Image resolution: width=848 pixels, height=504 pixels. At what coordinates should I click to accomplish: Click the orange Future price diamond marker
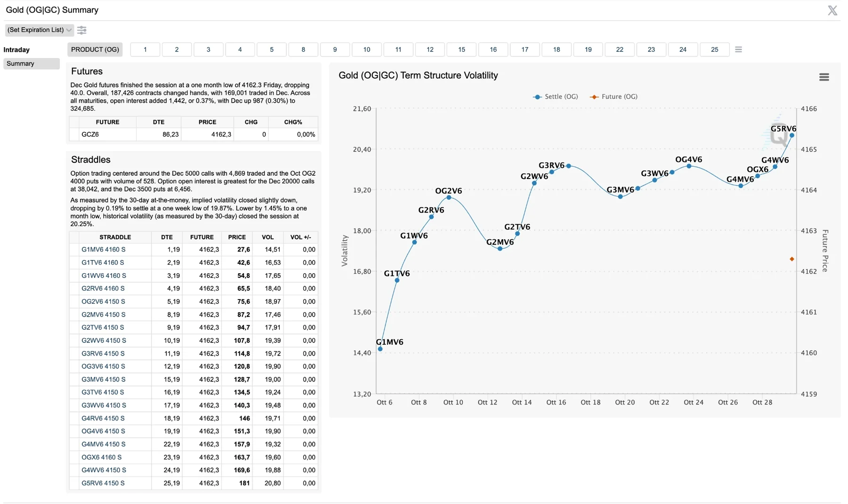[x=792, y=259]
